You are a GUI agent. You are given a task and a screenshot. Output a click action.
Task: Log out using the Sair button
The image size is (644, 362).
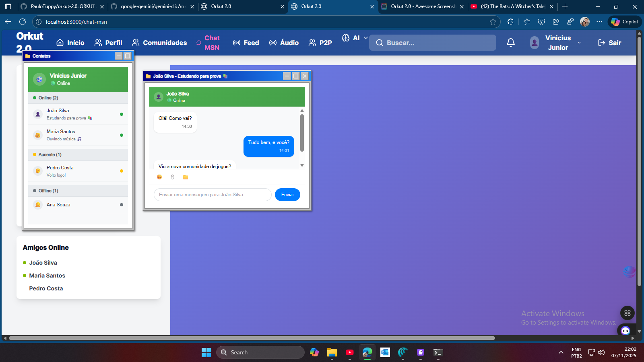point(610,43)
